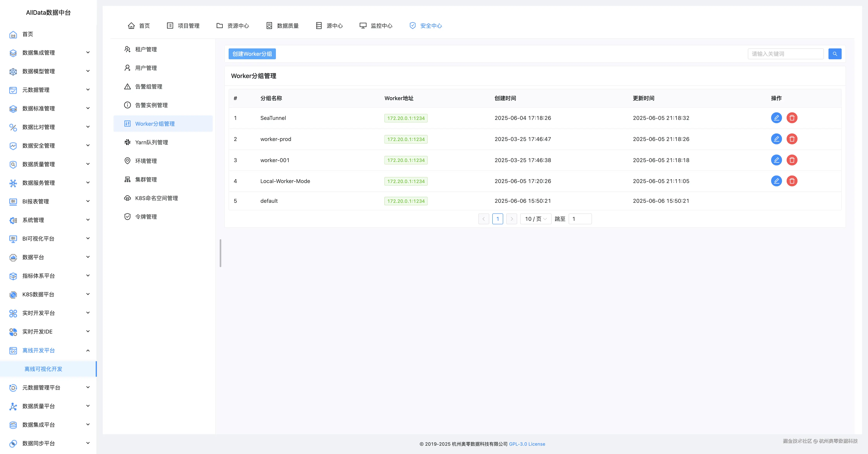The height and width of the screenshot is (454, 868).
Task: Delete the worker-001 group via trash icon
Action: click(x=791, y=160)
